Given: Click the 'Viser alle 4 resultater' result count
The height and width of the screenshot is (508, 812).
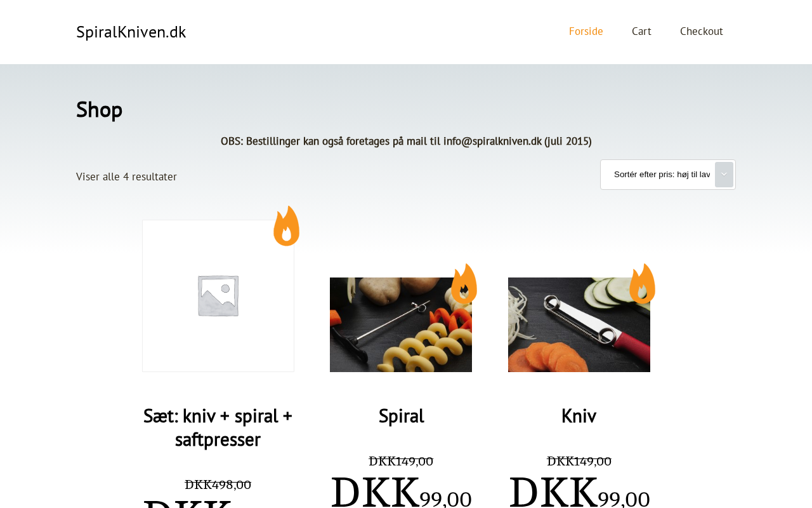Looking at the screenshot, I should (x=126, y=177).
